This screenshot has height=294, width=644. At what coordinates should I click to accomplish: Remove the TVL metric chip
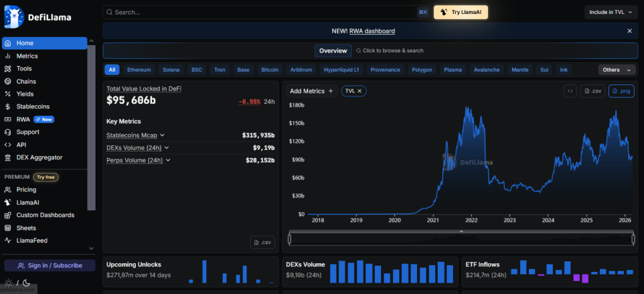tap(360, 91)
